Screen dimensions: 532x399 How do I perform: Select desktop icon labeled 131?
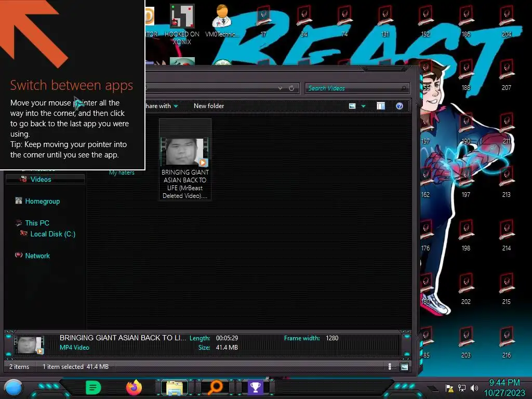pyautogui.click(x=385, y=21)
